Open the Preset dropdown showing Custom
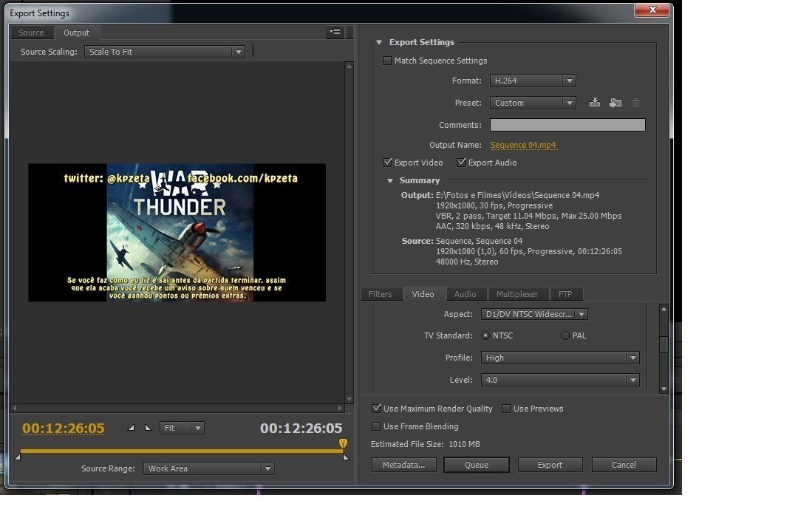Screen dimensions: 798x532 coord(533,103)
